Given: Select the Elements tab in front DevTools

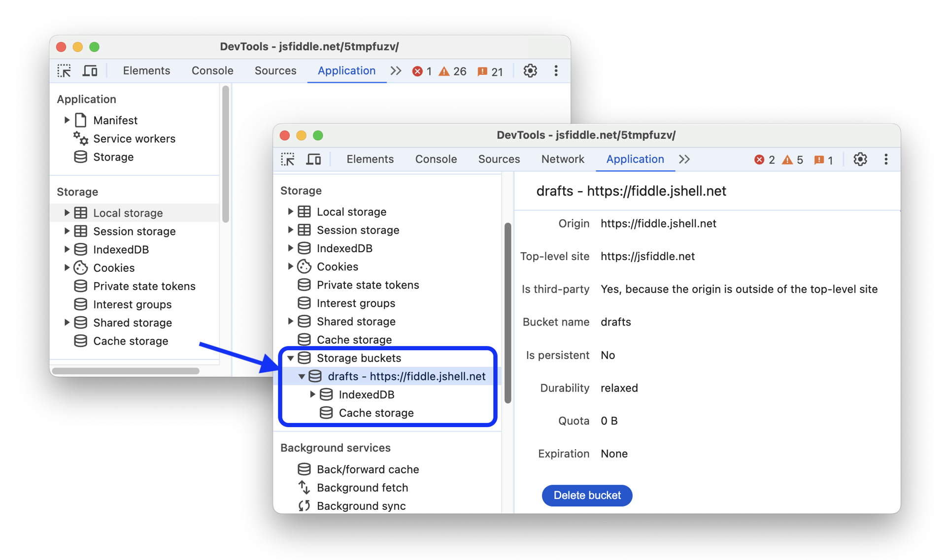Looking at the screenshot, I should (x=371, y=159).
